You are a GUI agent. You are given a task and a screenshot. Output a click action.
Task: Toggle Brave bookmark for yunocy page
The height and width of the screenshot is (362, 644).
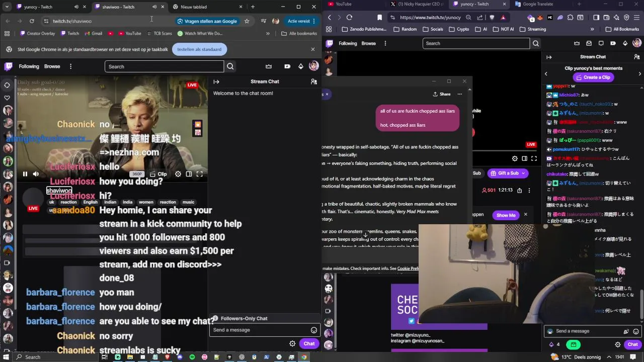(379, 17)
